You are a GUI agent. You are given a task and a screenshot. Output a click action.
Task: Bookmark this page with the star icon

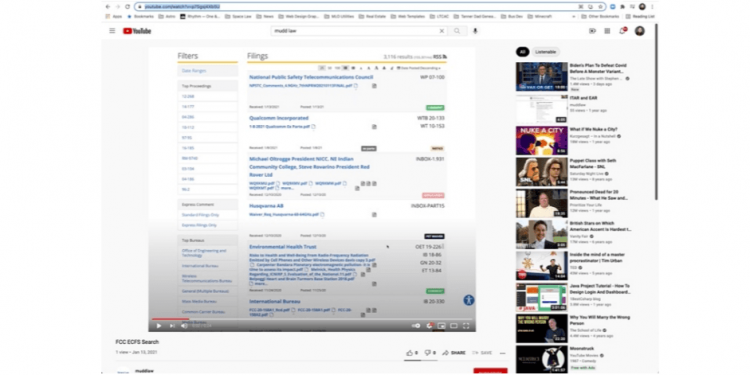pos(601,7)
